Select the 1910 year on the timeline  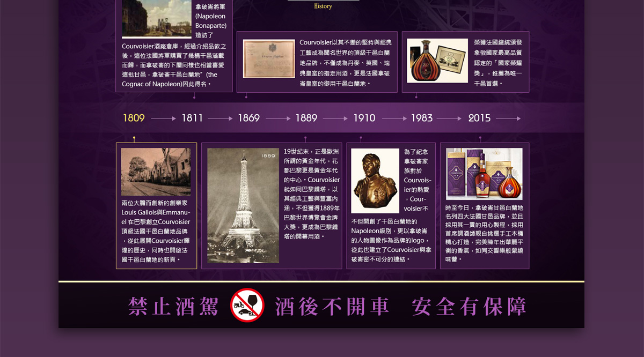click(364, 118)
